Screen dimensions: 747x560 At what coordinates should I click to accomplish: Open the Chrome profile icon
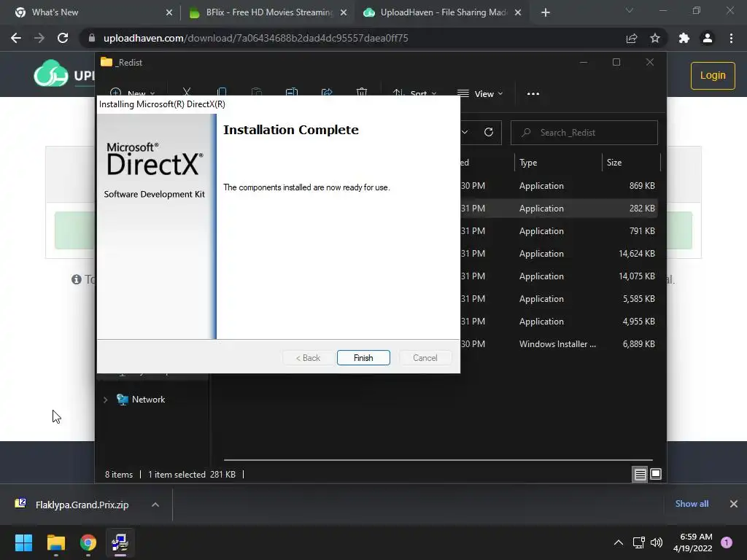(x=708, y=38)
